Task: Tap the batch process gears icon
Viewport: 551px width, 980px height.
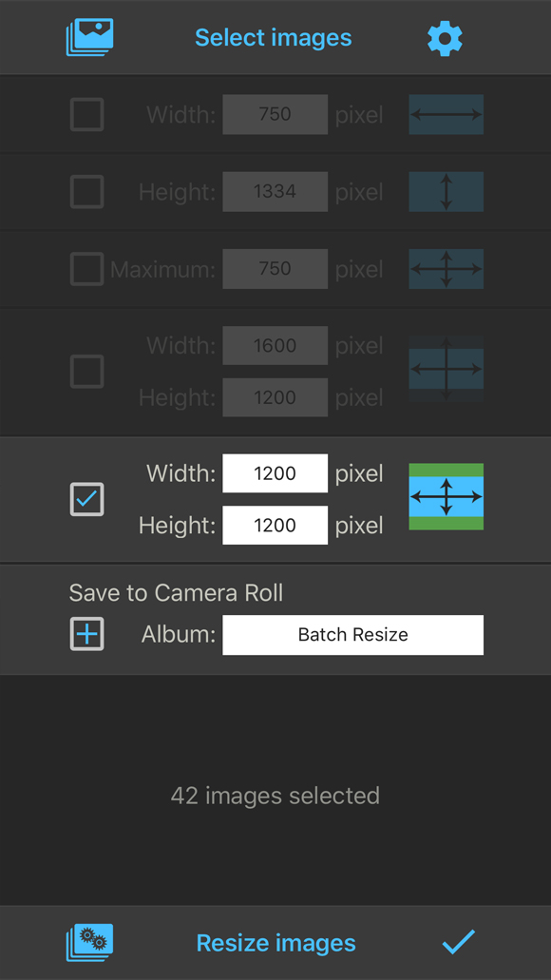Action: point(89,943)
